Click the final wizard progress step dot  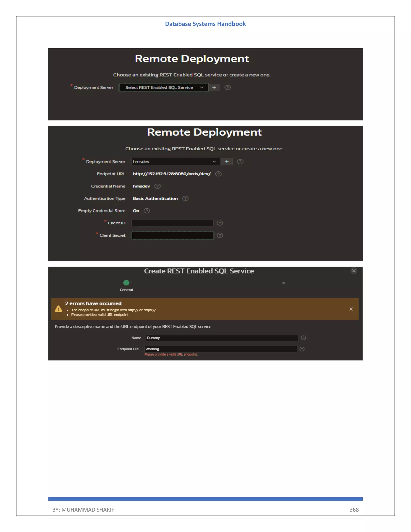click(284, 283)
